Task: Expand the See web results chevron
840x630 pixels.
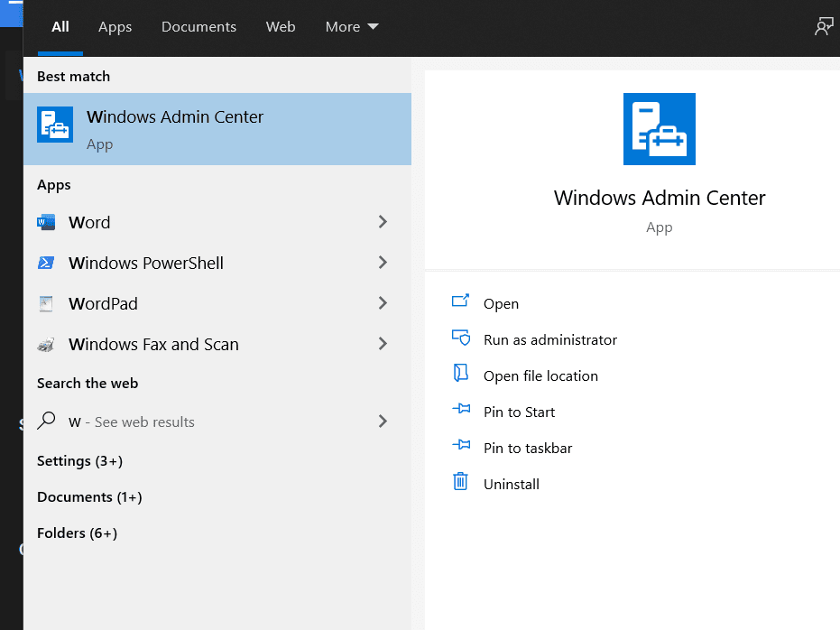Action: [x=383, y=422]
